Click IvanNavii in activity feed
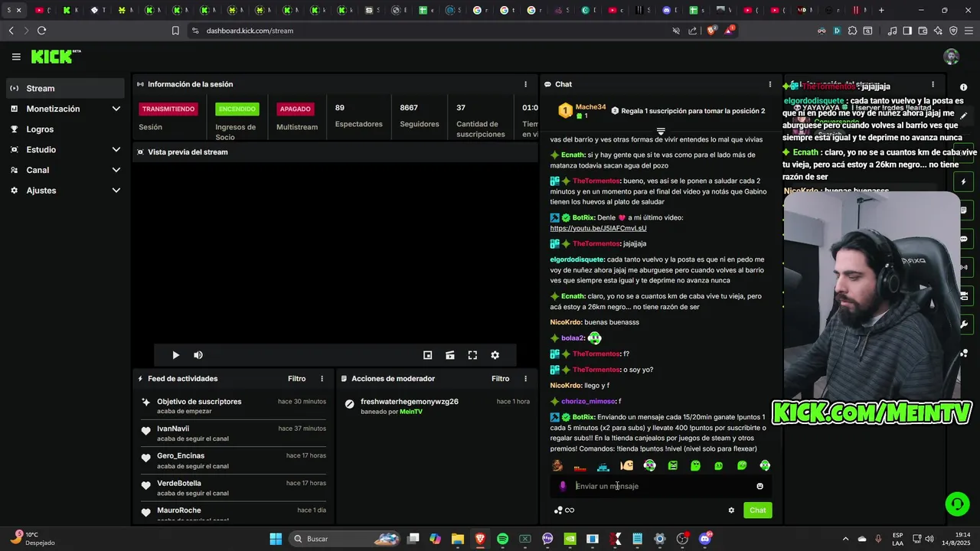The image size is (980, 551). [x=173, y=429]
